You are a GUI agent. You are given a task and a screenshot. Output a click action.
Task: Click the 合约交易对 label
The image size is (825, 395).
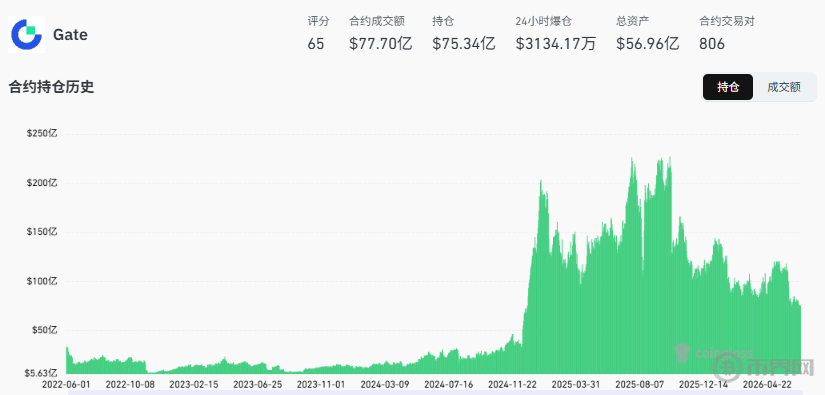tap(727, 22)
